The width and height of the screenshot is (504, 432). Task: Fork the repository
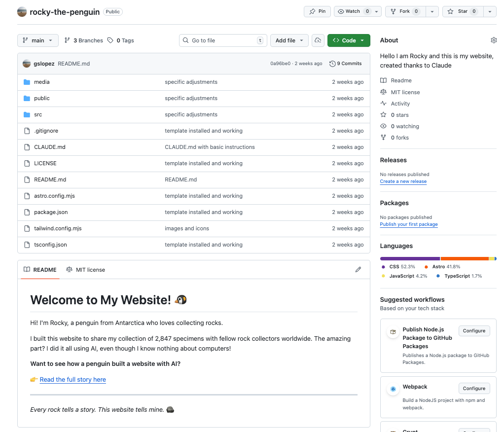click(x=405, y=11)
